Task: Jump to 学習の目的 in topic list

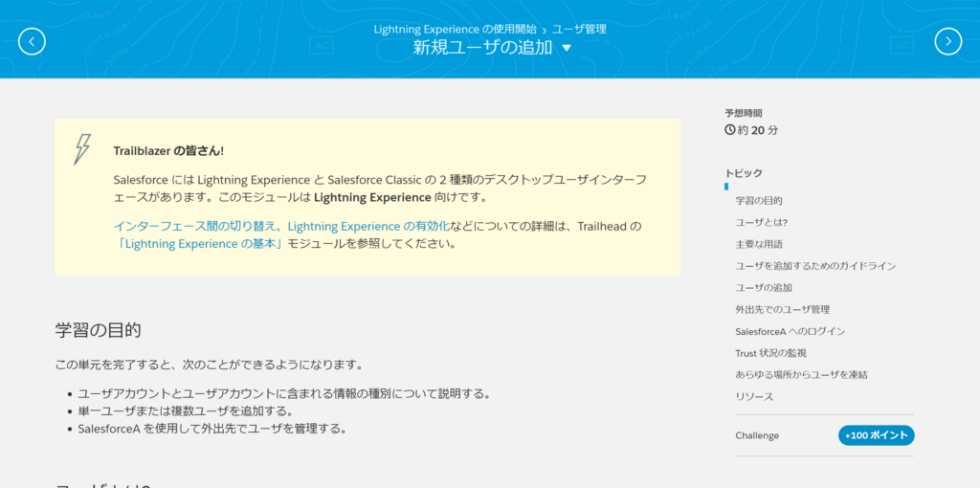Action: pos(759,201)
